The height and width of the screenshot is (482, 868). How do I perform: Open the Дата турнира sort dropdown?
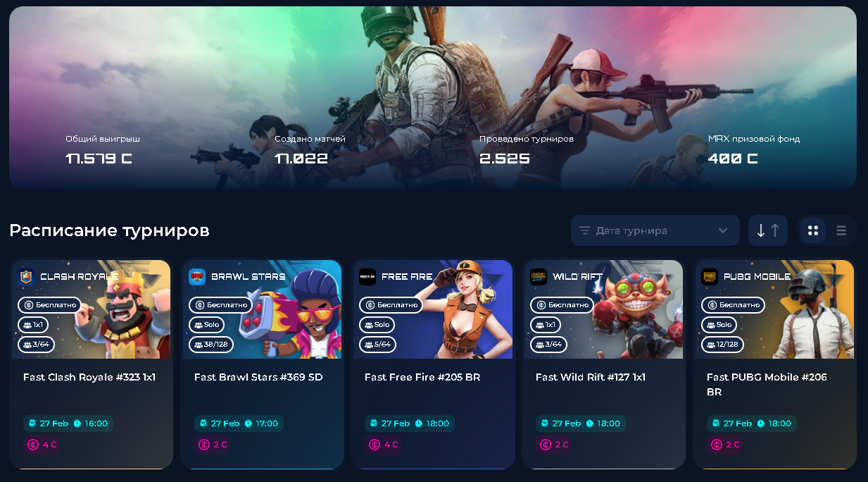655,230
